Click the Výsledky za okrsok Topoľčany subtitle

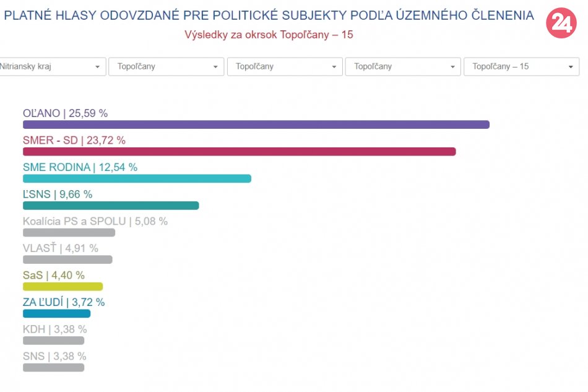tap(269, 35)
